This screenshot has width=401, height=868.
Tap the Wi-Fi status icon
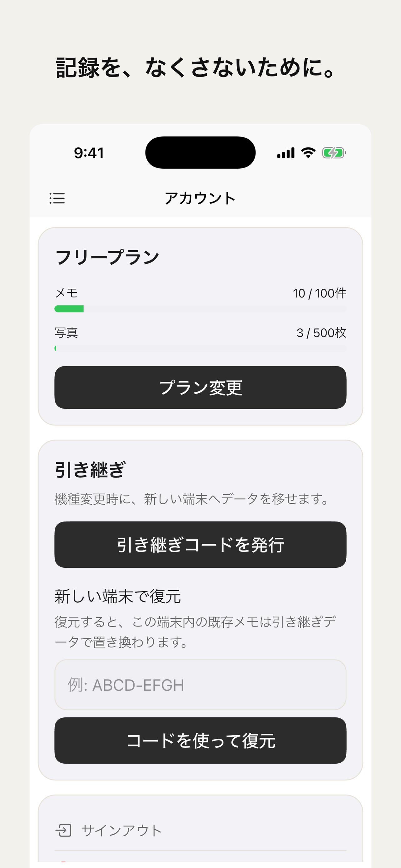[x=308, y=153]
